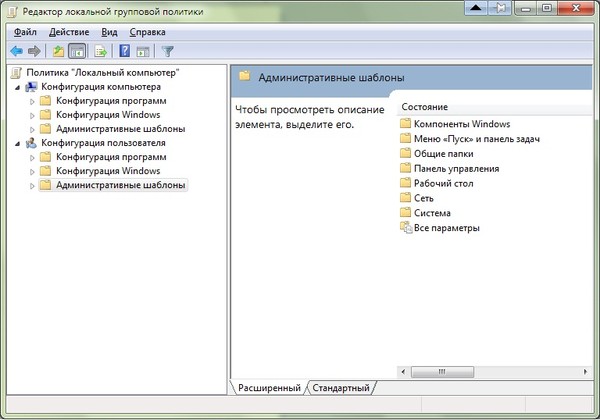This screenshot has width=600, height=420.
Task: Open the 'Файл' menu
Action: point(25,32)
